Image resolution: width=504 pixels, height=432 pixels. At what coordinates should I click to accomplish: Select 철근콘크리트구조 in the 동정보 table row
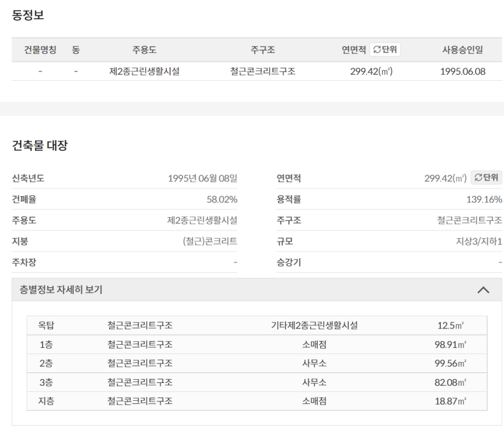point(263,71)
